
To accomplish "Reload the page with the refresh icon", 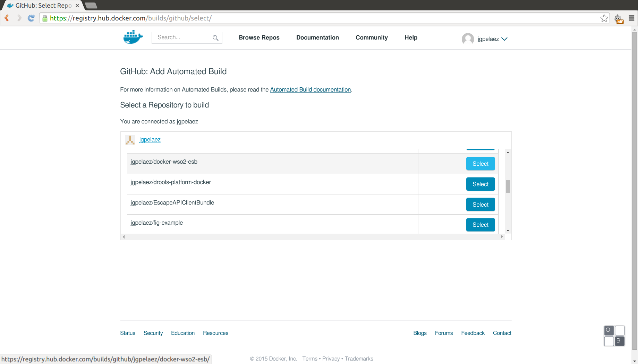I will click(x=31, y=18).
